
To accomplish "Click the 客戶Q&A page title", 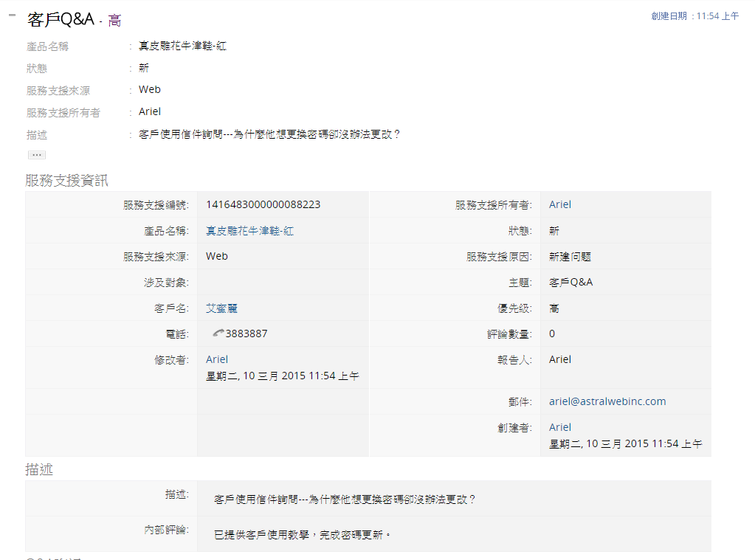I will [61, 20].
